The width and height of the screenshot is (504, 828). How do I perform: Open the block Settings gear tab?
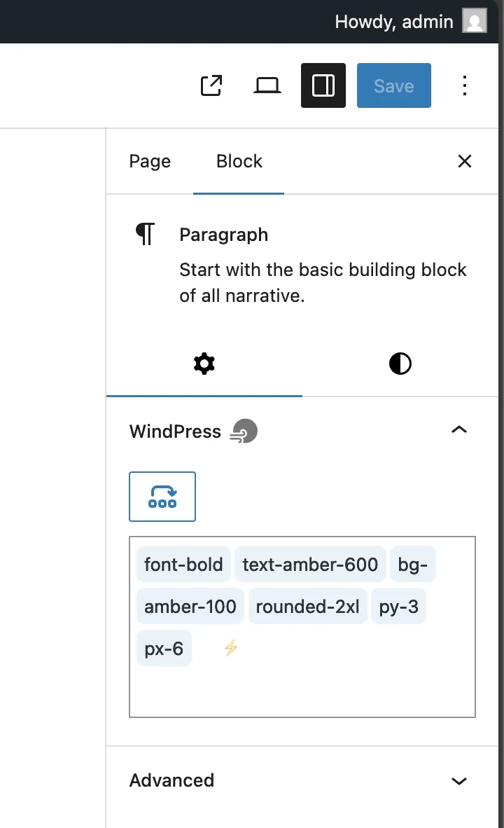click(x=204, y=363)
